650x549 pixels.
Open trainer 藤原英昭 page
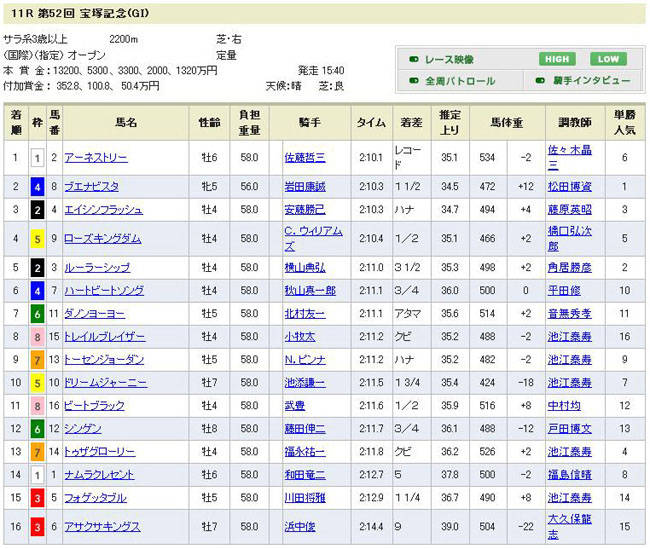click(x=568, y=210)
